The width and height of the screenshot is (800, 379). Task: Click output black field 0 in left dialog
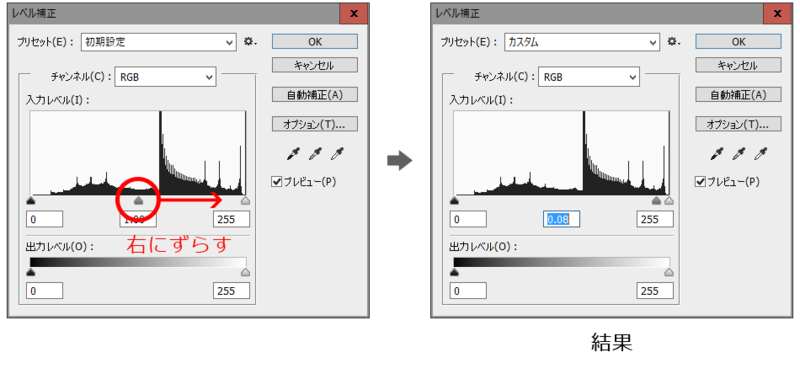tap(44, 291)
